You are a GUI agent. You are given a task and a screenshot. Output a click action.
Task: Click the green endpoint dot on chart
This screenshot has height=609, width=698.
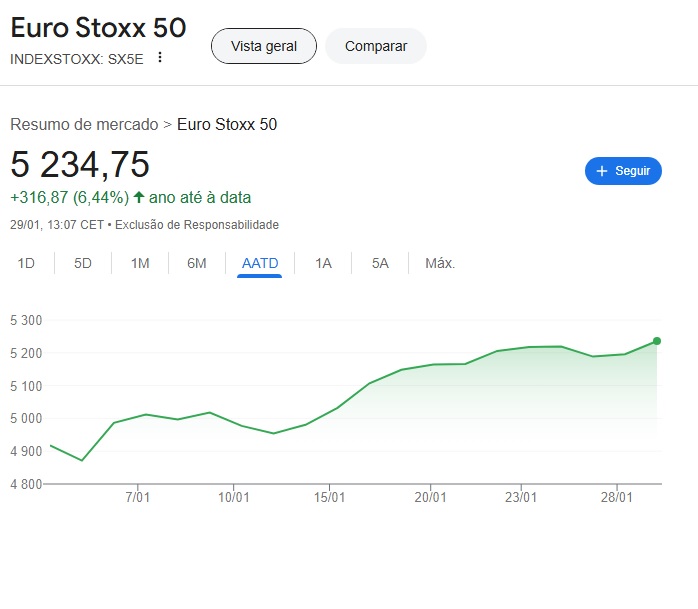tap(657, 341)
